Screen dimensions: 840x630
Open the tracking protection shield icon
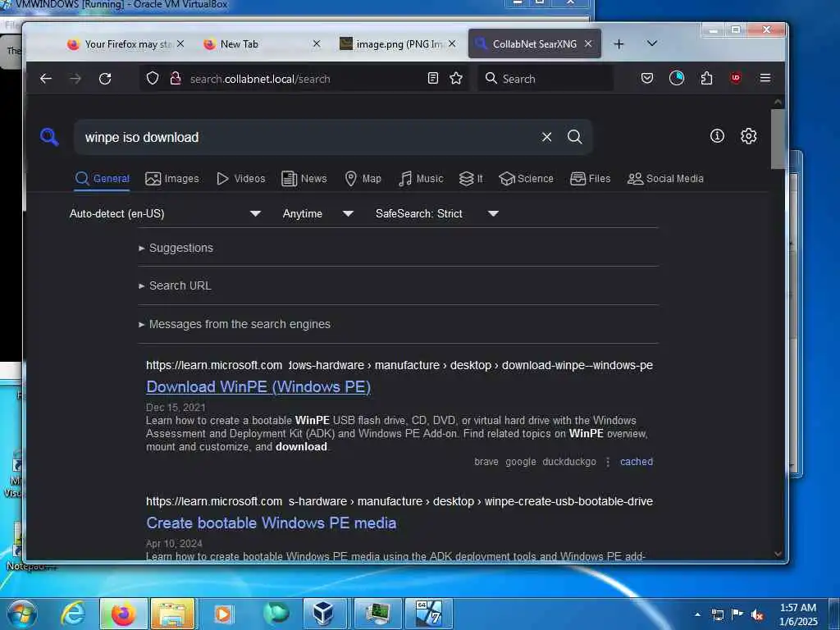point(153,78)
